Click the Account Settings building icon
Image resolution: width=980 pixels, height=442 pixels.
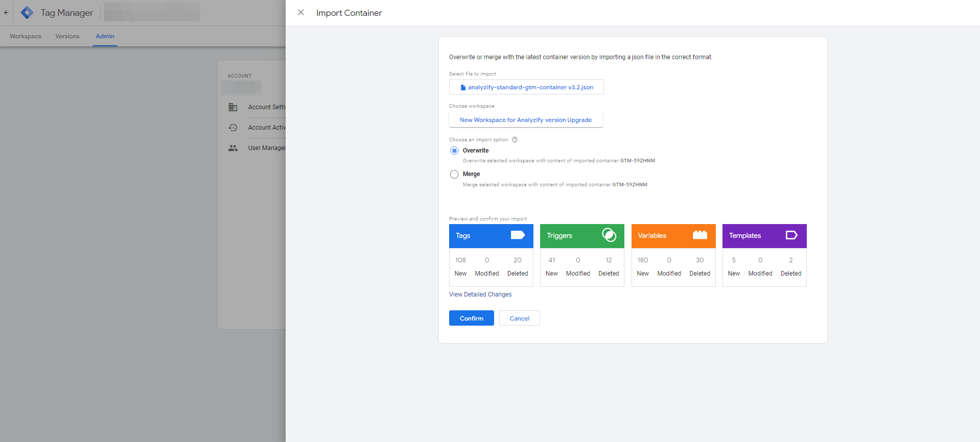point(233,107)
